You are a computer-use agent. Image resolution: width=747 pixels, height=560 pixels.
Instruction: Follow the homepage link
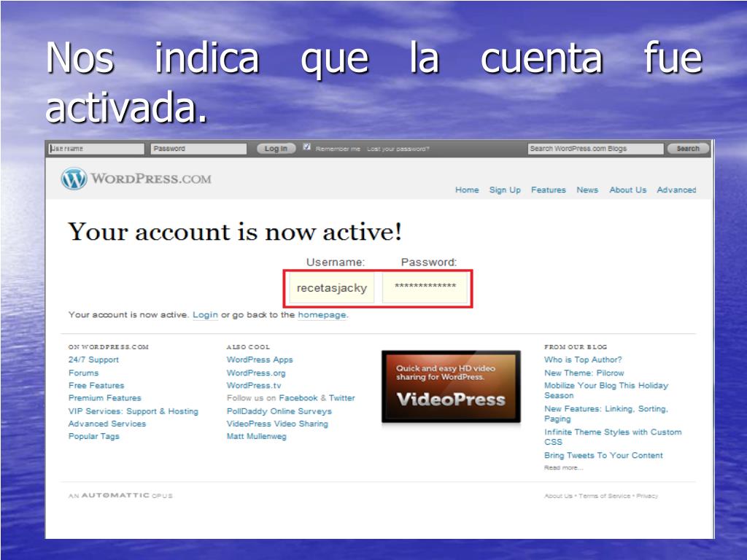322,315
